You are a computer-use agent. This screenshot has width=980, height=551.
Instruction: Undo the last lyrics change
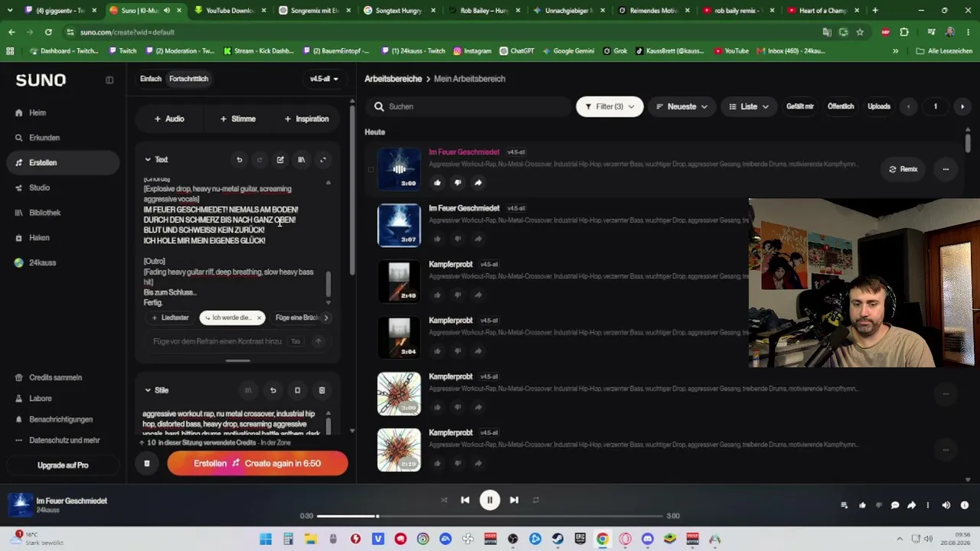click(x=240, y=160)
